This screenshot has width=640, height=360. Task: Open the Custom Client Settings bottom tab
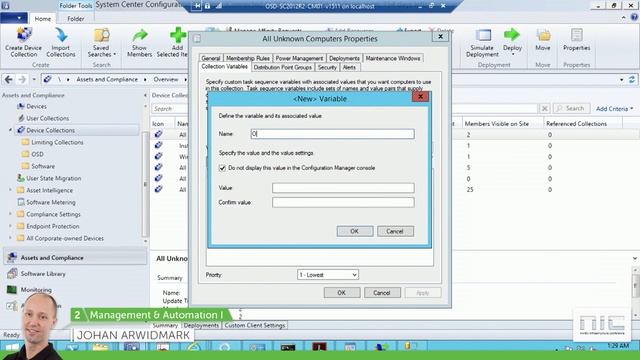pos(255,326)
